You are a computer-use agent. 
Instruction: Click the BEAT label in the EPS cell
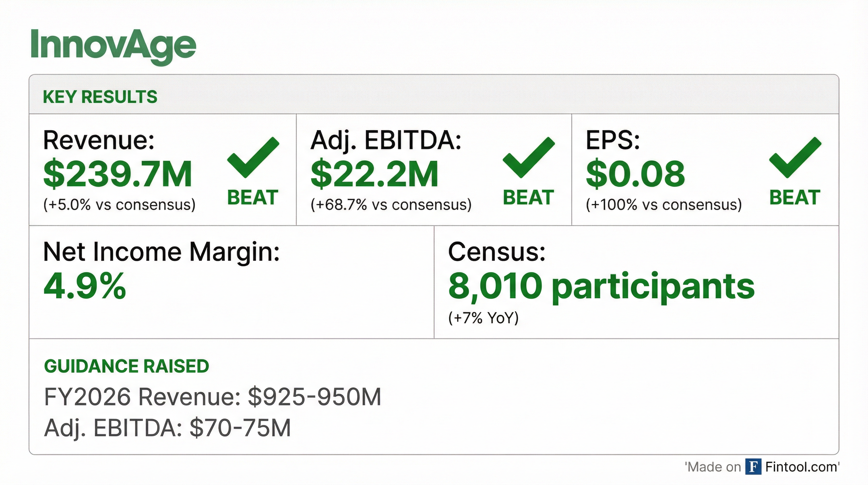795,198
